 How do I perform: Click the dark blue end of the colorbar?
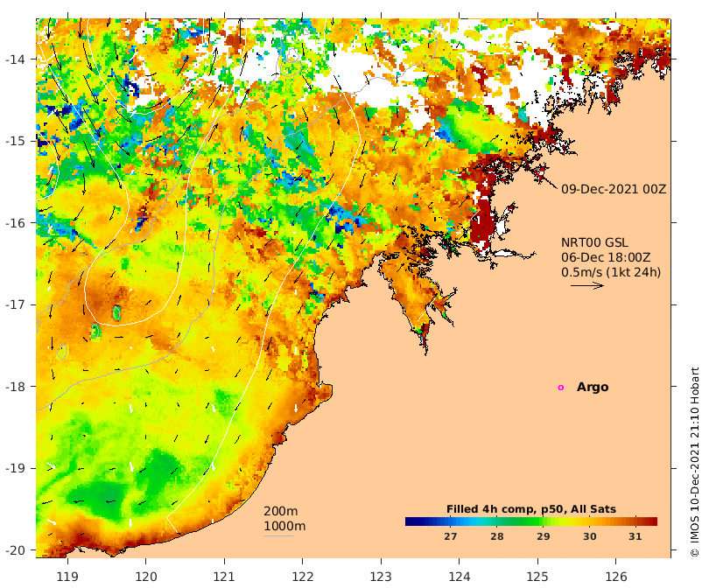pyautogui.click(x=411, y=521)
